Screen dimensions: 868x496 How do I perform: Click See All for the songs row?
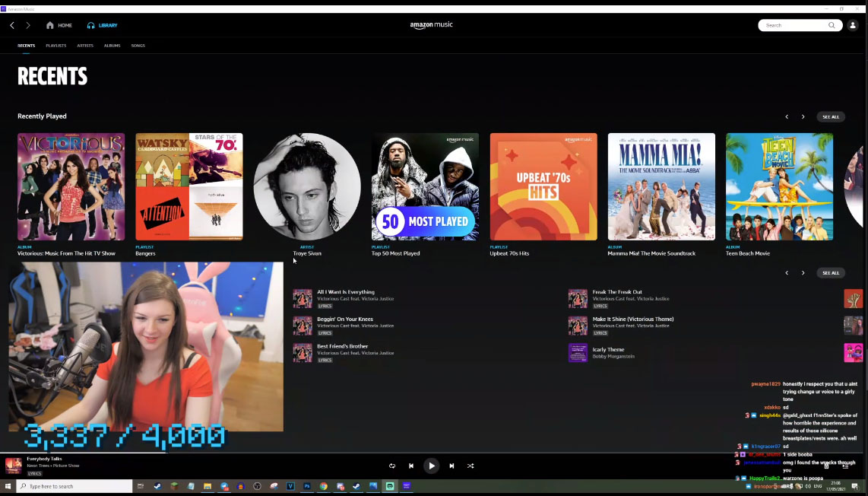[830, 272]
